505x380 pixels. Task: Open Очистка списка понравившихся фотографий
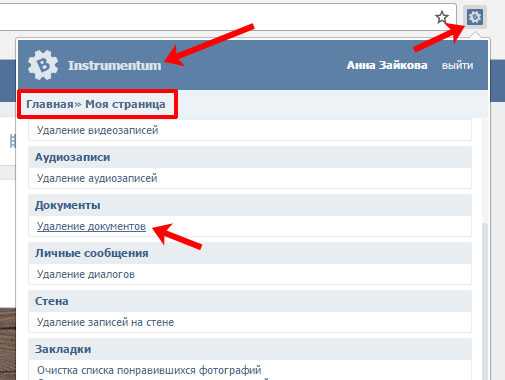point(149,370)
